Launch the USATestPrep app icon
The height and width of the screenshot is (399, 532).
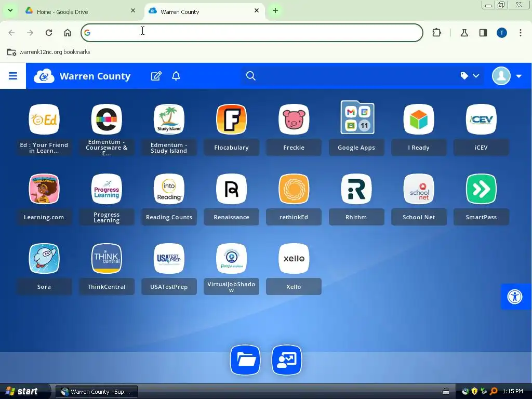[169, 259]
